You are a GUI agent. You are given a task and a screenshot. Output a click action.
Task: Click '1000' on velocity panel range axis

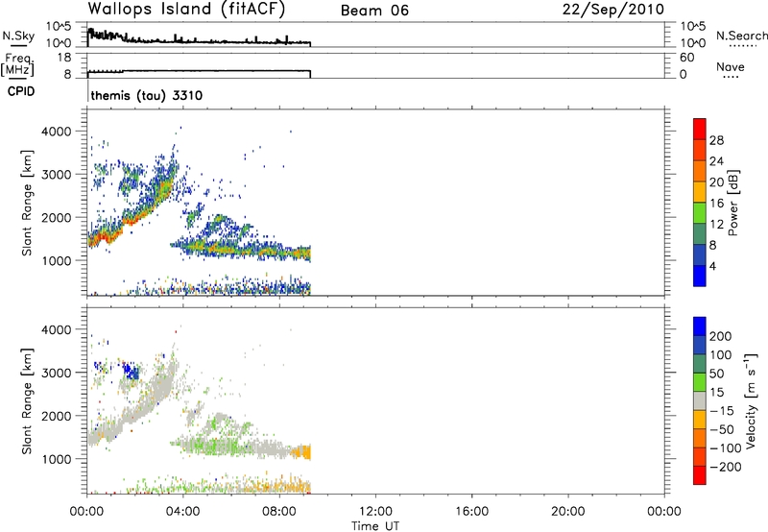pyautogui.click(x=56, y=459)
